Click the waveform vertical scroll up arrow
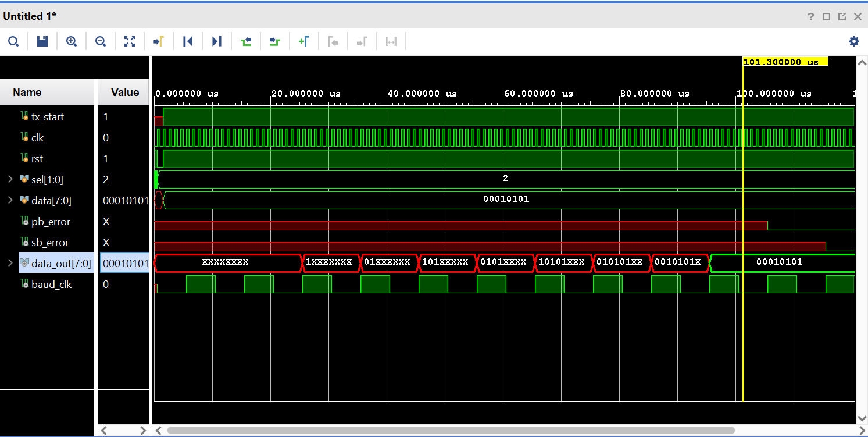 [862, 62]
